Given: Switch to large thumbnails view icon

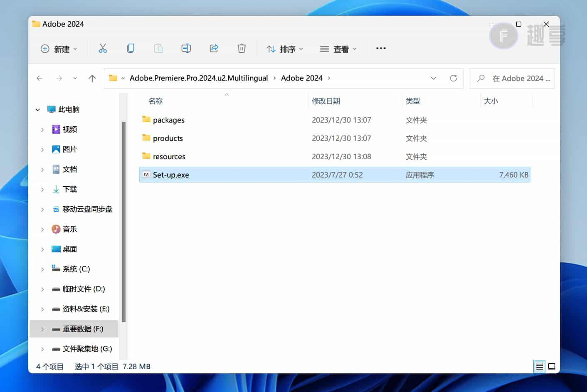Looking at the screenshot, I should tap(552, 367).
